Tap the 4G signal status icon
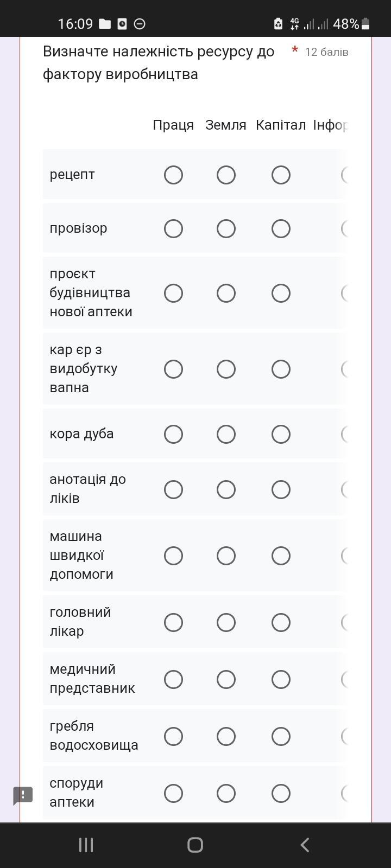This screenshot has width=391, height=868. (x=294, y=24)
